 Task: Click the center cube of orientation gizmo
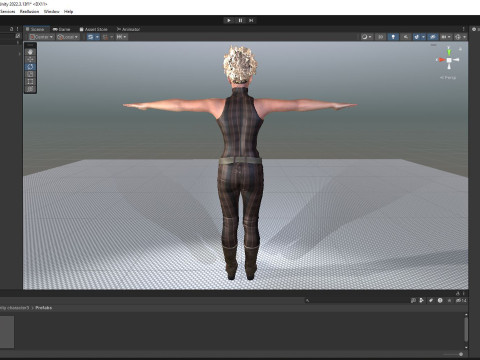[x=449, y=60]
